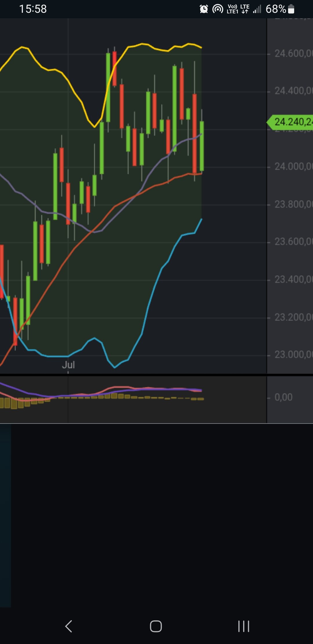
Task: Tap the battery icon in status bar
Action: click(x=291, y=9)
